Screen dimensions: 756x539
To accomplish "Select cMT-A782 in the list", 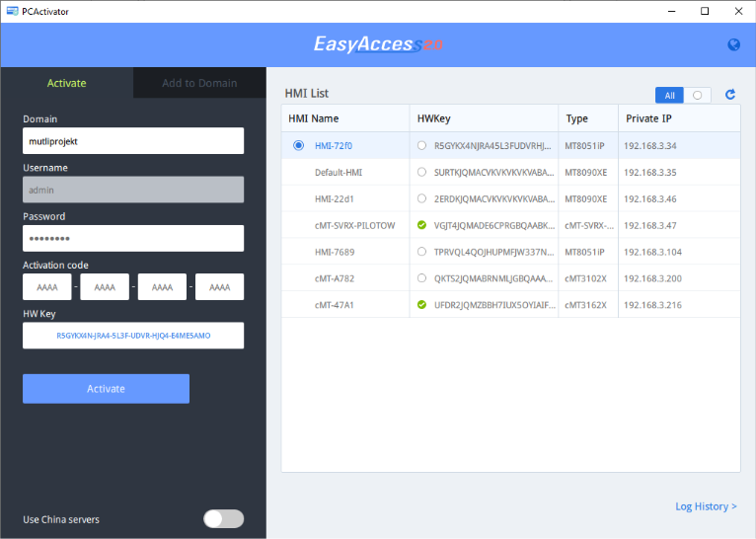I will [x=335, y=278].
